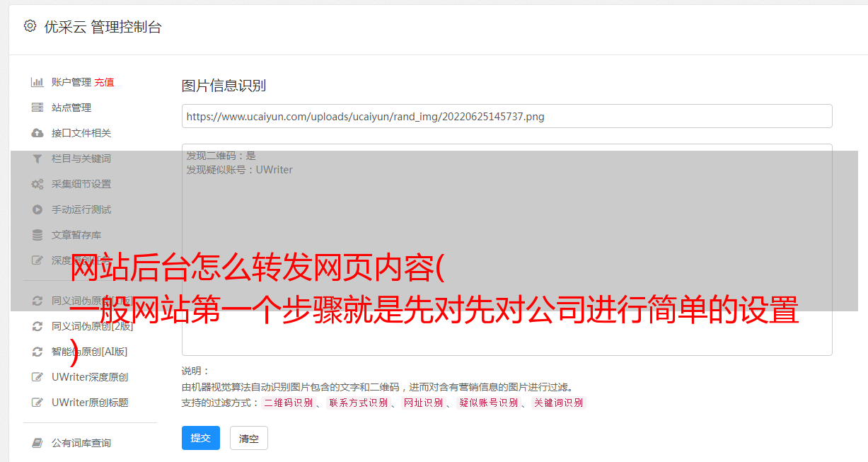This screenshot has height=462, width=868.
Task: Click the 联系方式识别 tag
Action: pyautogui.click(x=358, y=403)
